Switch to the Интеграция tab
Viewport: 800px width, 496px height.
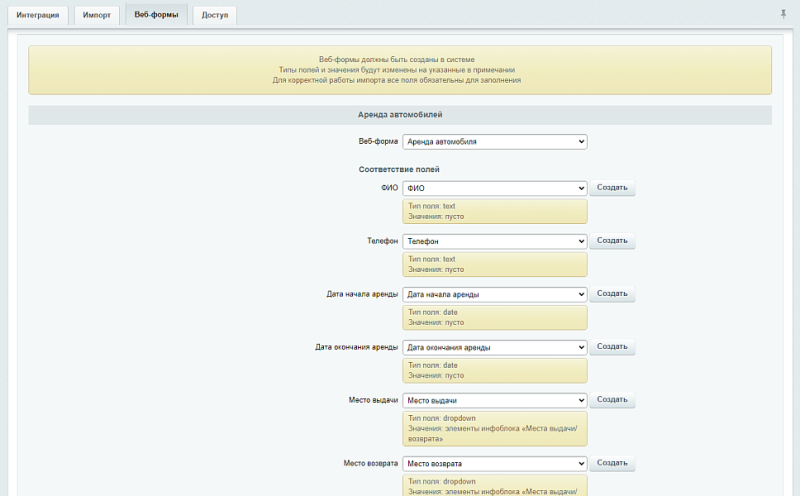[38, 15]
